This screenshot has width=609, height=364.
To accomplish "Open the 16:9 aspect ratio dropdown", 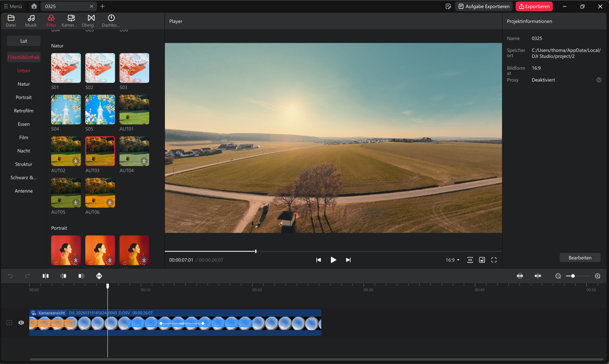I will (452, 260).
